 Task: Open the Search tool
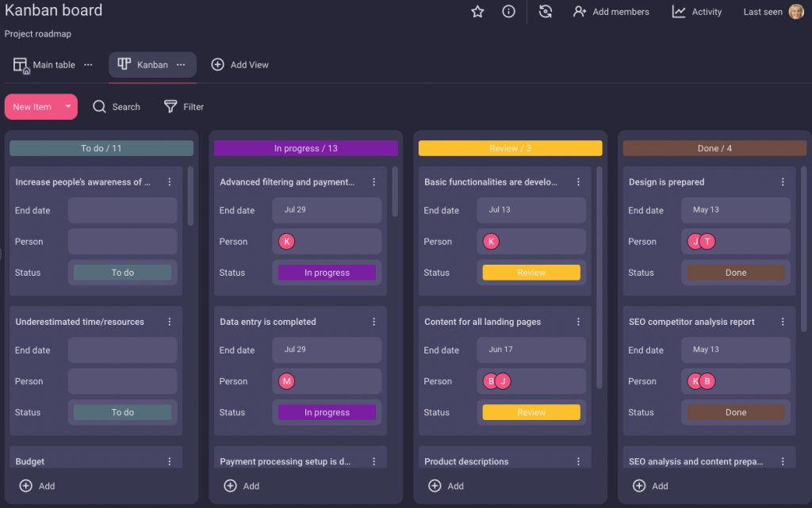(x=116, y=106)
